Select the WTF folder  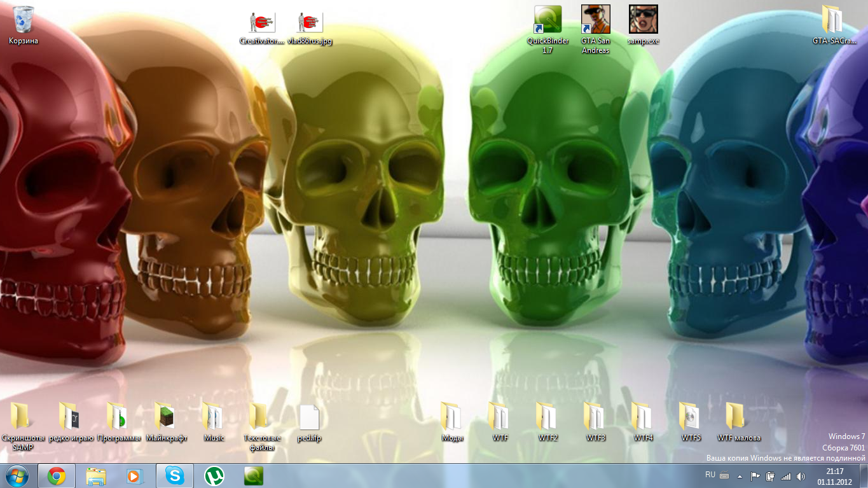click(500, 422)
